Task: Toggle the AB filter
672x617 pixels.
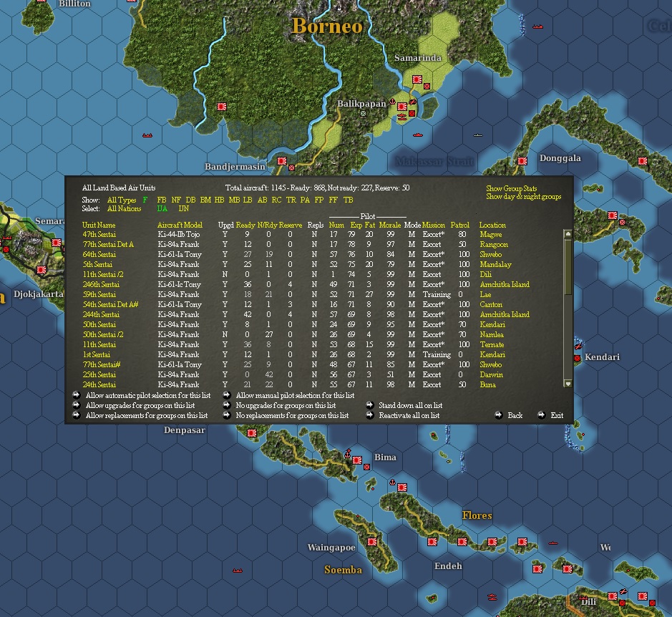Action: (262, 200)
